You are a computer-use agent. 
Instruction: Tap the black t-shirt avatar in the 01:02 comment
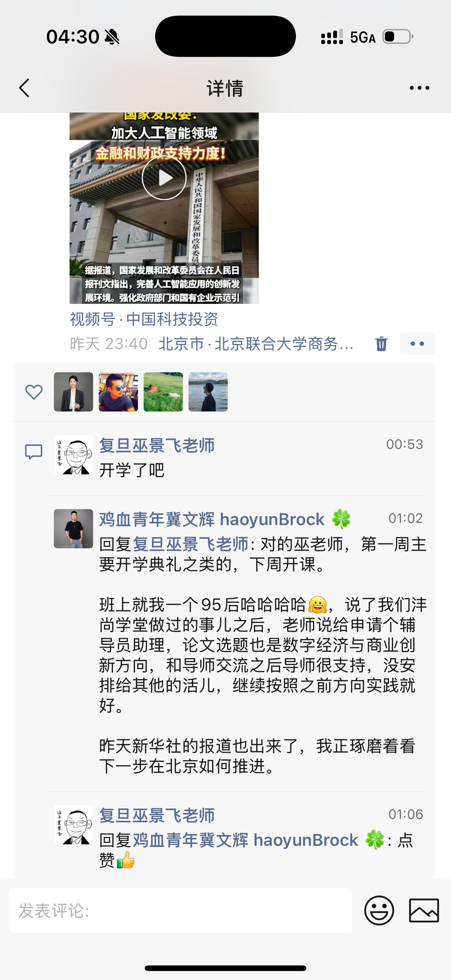tap(73, 528)
